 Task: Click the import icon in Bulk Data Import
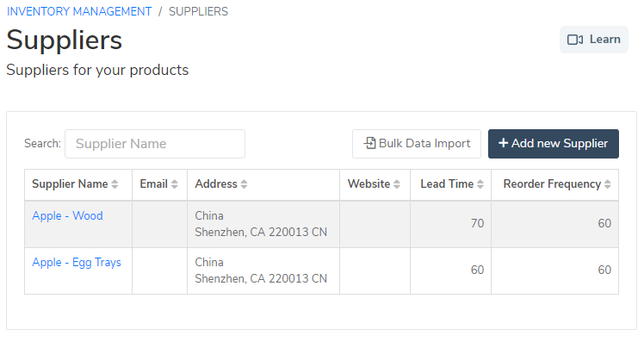[x=370, y=143]
